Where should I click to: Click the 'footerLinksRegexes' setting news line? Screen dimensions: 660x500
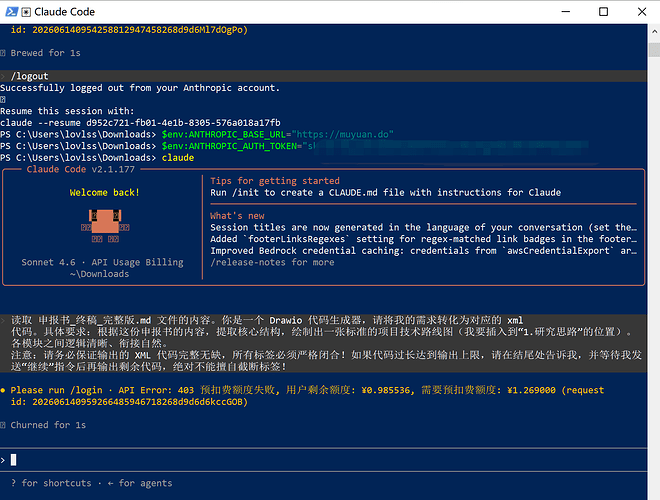click(423, 239)
